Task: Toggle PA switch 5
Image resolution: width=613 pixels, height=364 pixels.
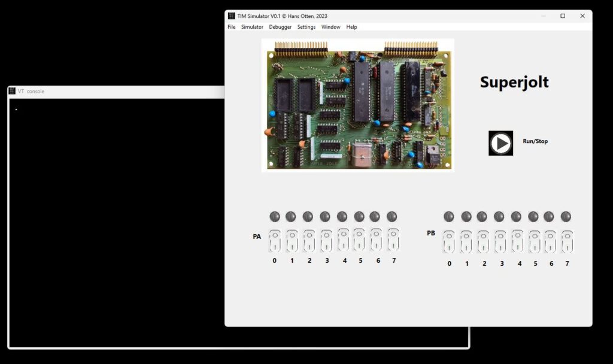Action: click(359, 239)
